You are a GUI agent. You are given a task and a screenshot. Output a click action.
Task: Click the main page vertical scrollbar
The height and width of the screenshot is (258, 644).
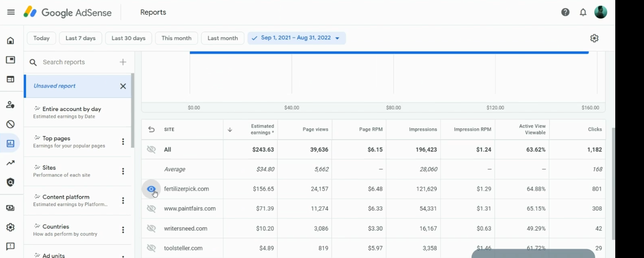tap(613, 184)
